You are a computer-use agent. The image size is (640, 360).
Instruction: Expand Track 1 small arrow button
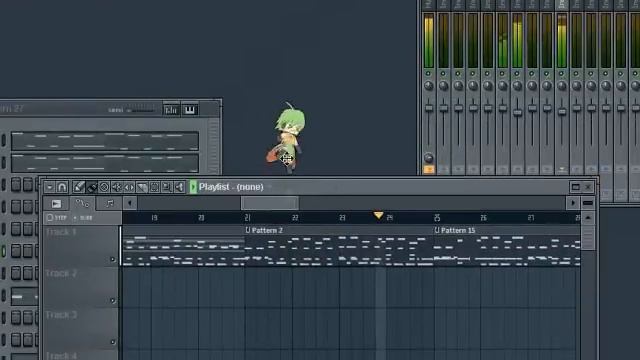click(x=113, y=259)
